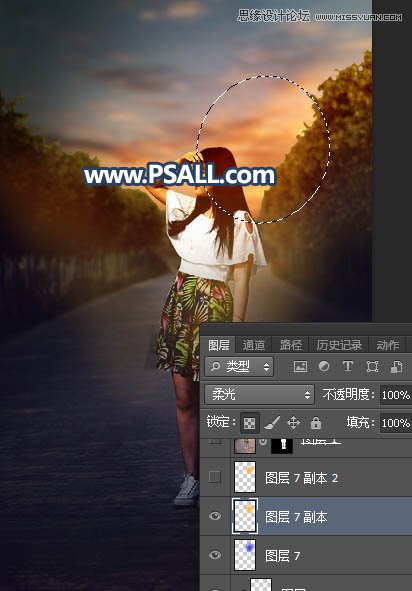This screenshot has width=412, height=591.
Task: Switch to the 历史记录 tab
Action: click(x=339, y=344)
